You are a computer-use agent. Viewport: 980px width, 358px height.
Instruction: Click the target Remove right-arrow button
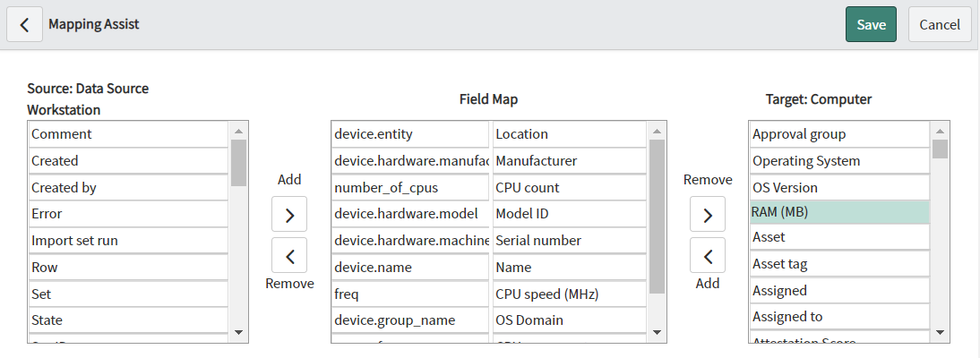pyautogui.click(x=708, y=214)
